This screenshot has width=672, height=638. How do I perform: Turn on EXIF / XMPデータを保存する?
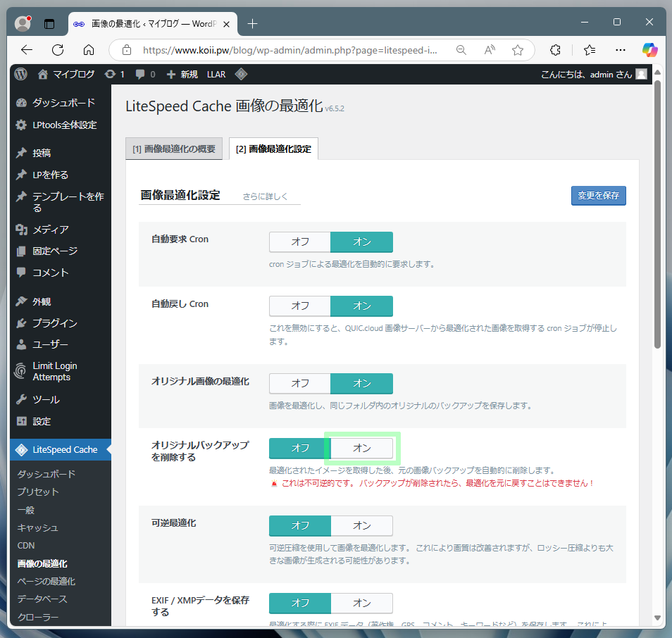click(362, 603)
